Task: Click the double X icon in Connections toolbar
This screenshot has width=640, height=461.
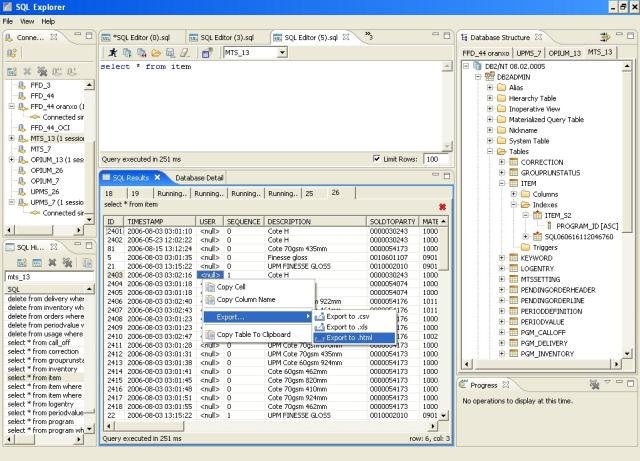Action: point(42,71)
